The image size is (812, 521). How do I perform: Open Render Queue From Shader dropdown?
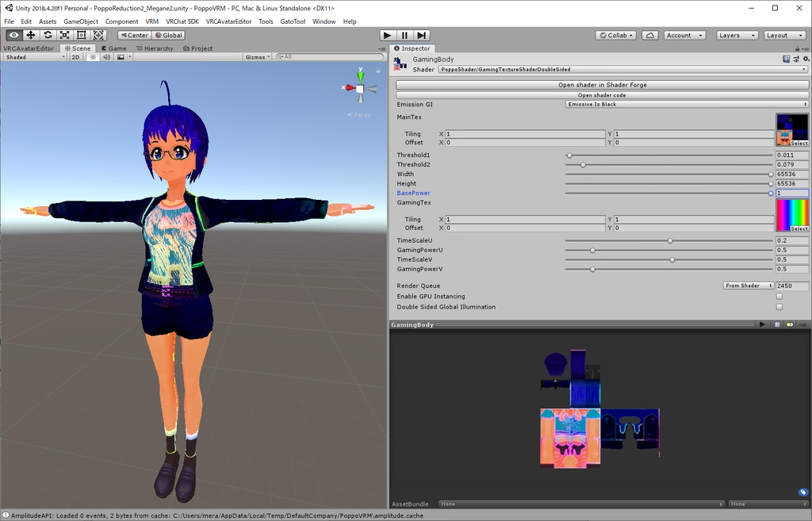pos(748,285)
